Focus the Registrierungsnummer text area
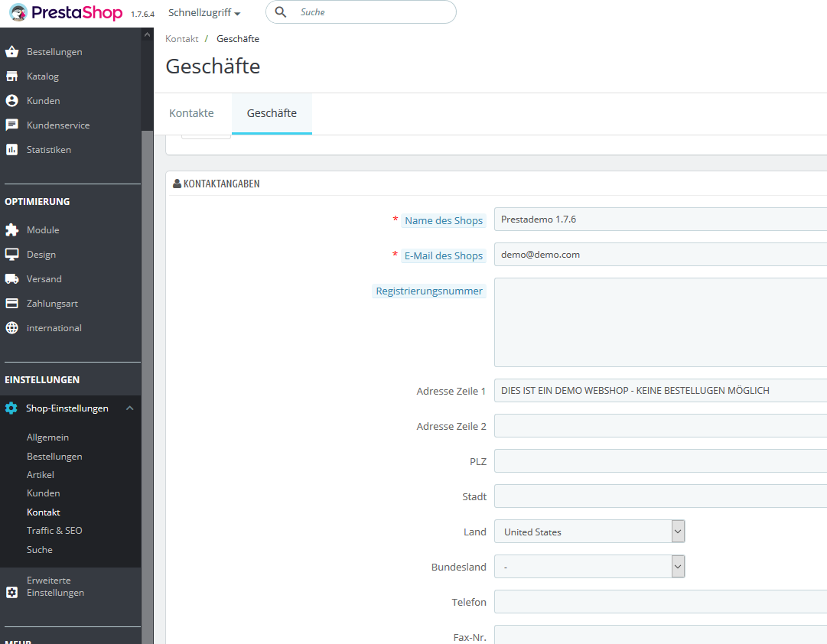Image resolution: width=827 pixels, height=644 pixels. tap(660, 322)
